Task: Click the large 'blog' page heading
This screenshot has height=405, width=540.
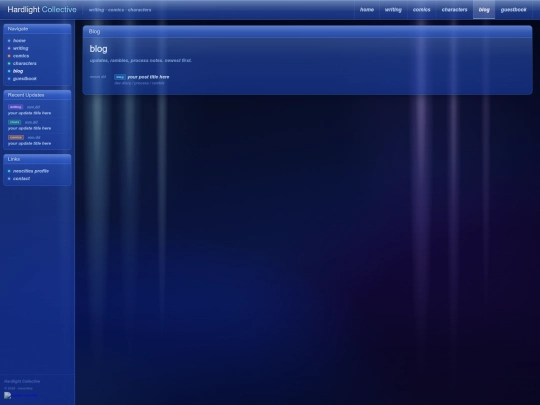Action: [x=98, y=49]
